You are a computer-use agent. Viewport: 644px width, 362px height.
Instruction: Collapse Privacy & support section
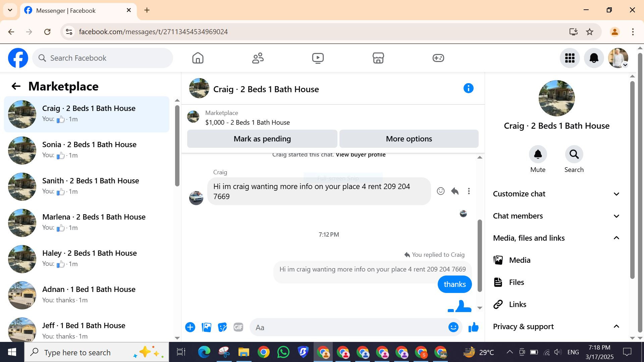(557, 326)
